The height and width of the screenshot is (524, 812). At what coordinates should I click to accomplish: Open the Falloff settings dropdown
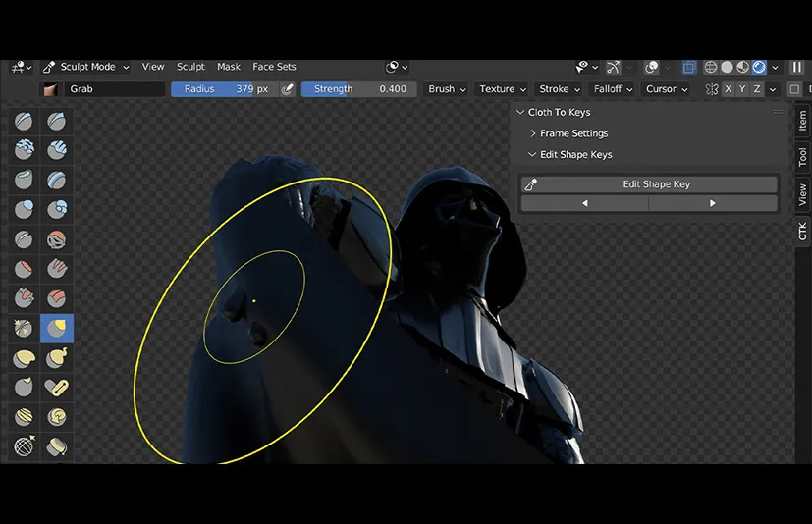(x=613, y=89)
